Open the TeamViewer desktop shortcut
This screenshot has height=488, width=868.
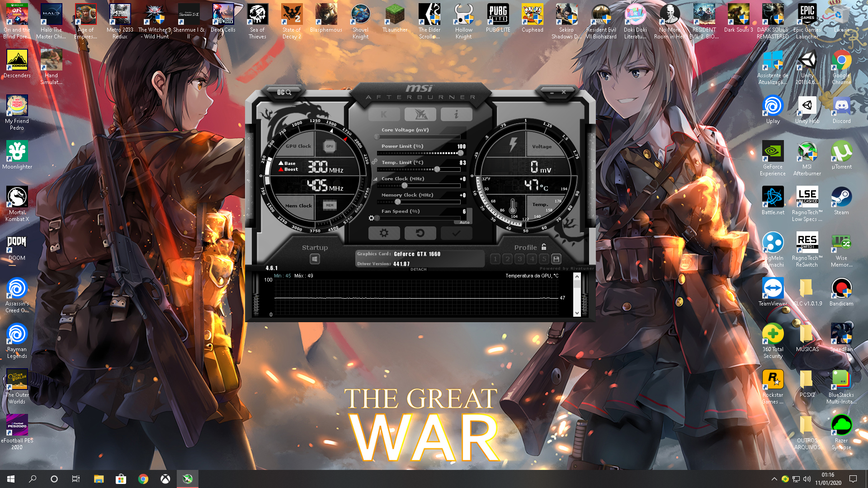[773, 292]
